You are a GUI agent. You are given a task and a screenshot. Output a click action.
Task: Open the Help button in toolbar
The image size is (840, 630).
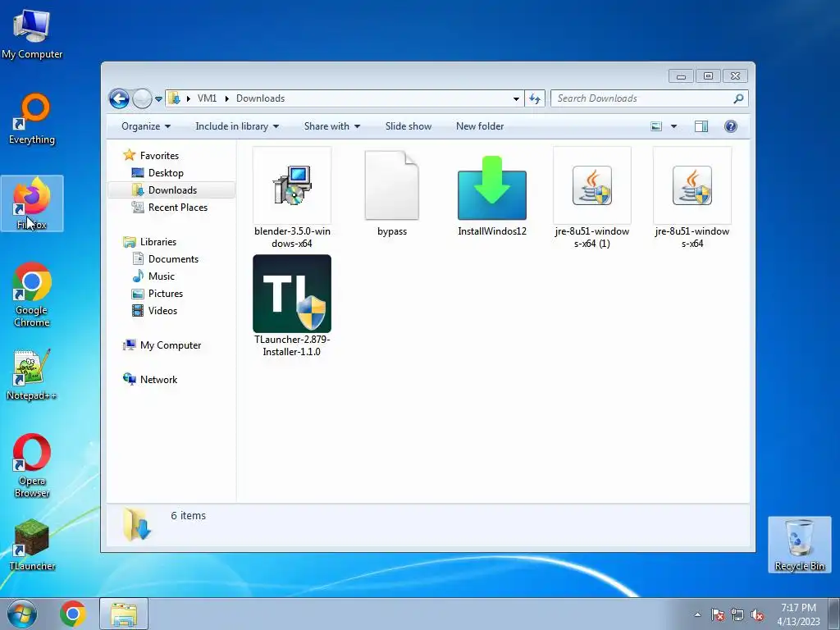coord(731,126)
